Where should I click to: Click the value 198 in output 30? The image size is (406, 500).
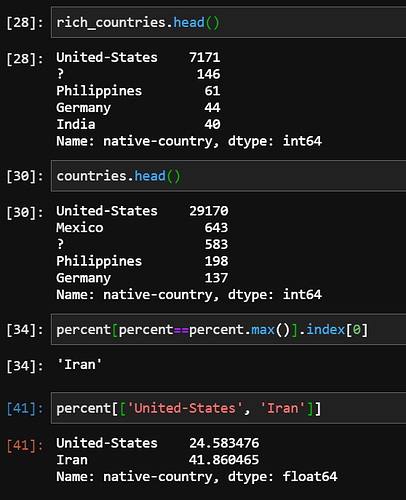216,261
